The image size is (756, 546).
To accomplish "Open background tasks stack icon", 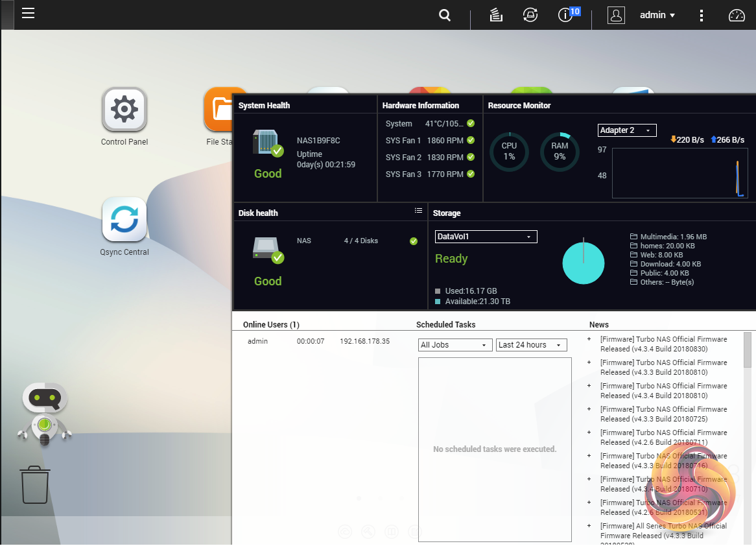I will 496,15.
